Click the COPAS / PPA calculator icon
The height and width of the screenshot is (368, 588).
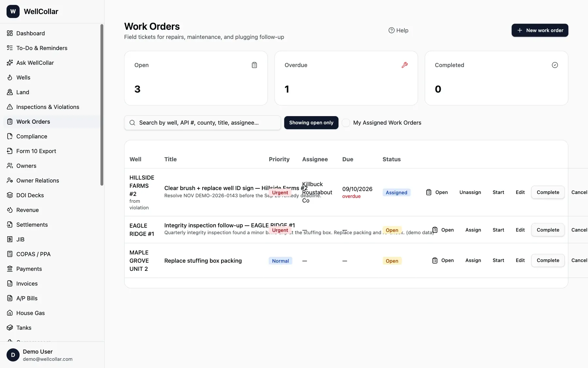click(10, 254)
